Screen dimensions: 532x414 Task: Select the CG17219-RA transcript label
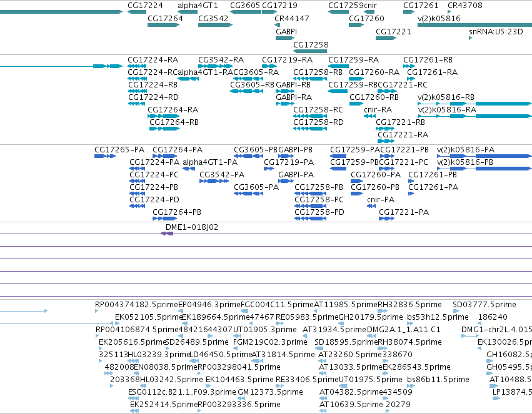(287, 60)
